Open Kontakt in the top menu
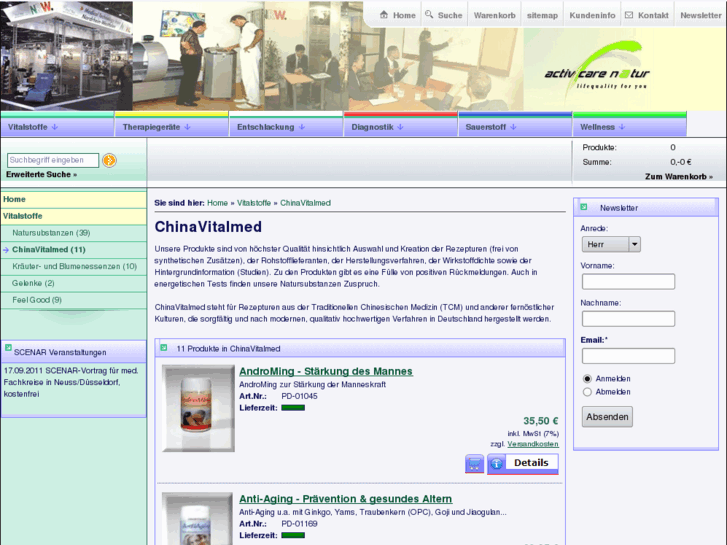The height and width of the screenshot is (545, 727). coord(653,15)
